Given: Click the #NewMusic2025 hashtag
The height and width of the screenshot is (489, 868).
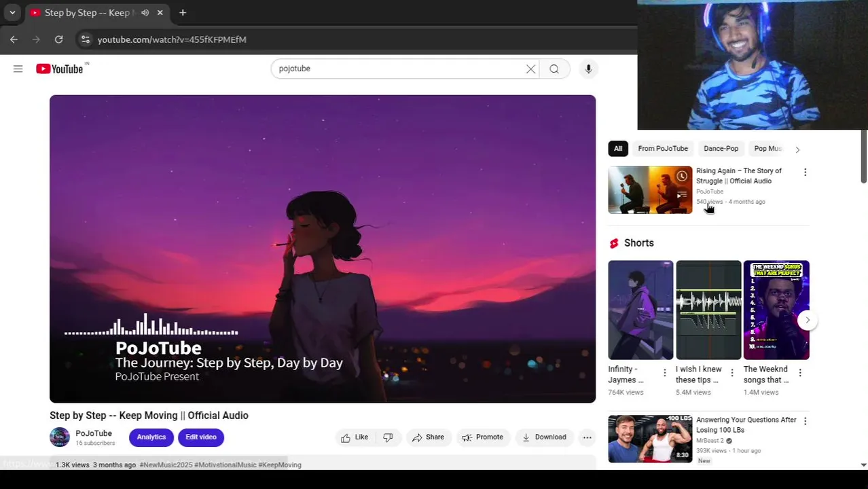Looking at the screenshot, I should coord(166,465).
